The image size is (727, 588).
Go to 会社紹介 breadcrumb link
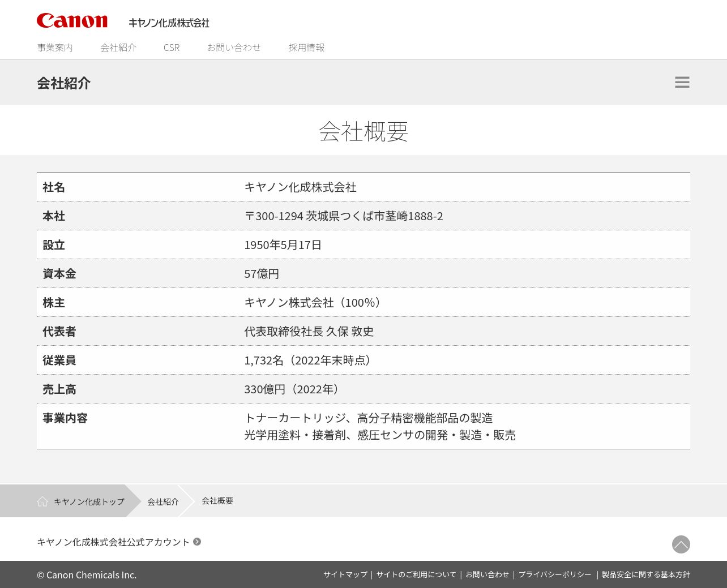(163, 501)
